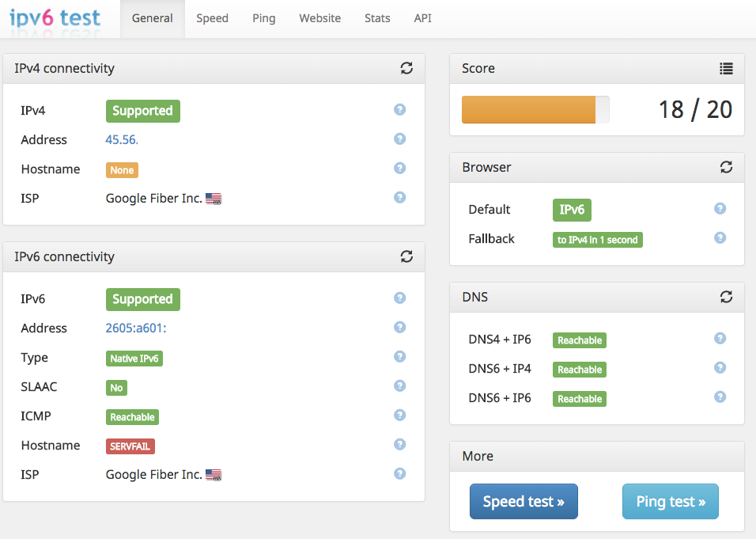Open help for Browser Fallback row
The image size is (756, 539).
(x=720, y=238)
